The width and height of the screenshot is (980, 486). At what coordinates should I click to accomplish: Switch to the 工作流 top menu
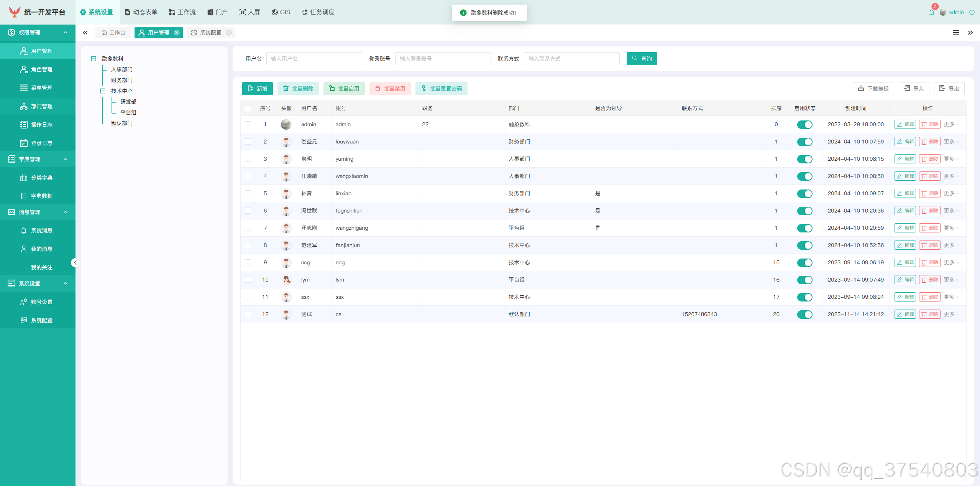click(x=182, y=12)
